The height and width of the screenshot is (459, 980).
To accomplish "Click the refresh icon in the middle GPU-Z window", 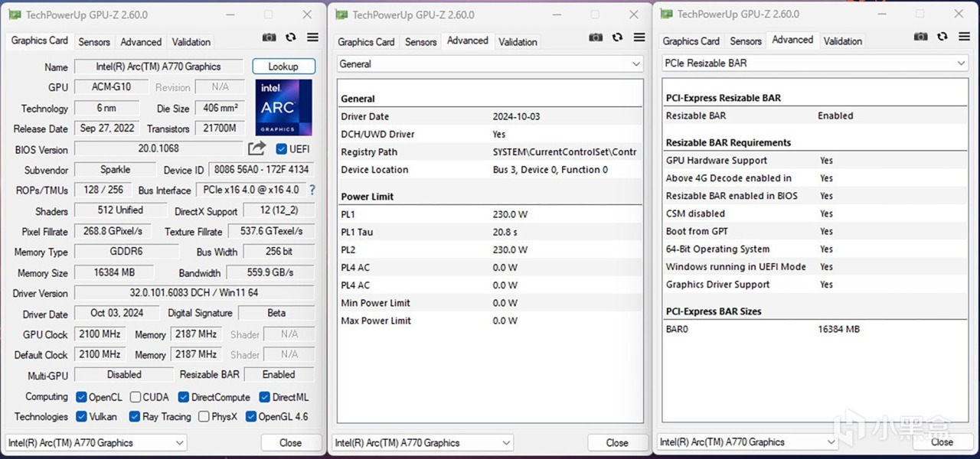I will click(x=618, y=37).
